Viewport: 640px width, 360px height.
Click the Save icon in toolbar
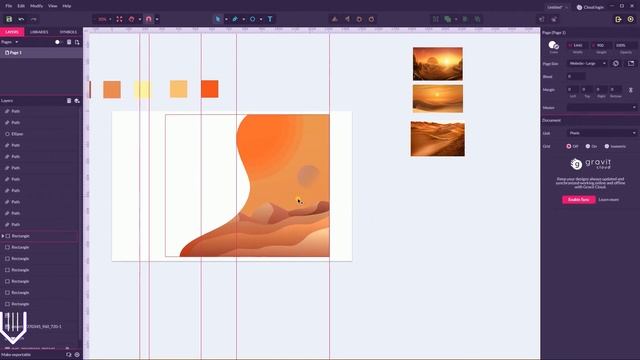[9, 19]
